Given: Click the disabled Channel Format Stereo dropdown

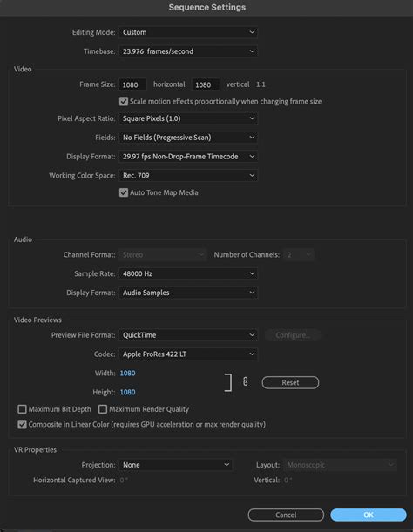Looking at the screenshot, I should pos(163,254).
